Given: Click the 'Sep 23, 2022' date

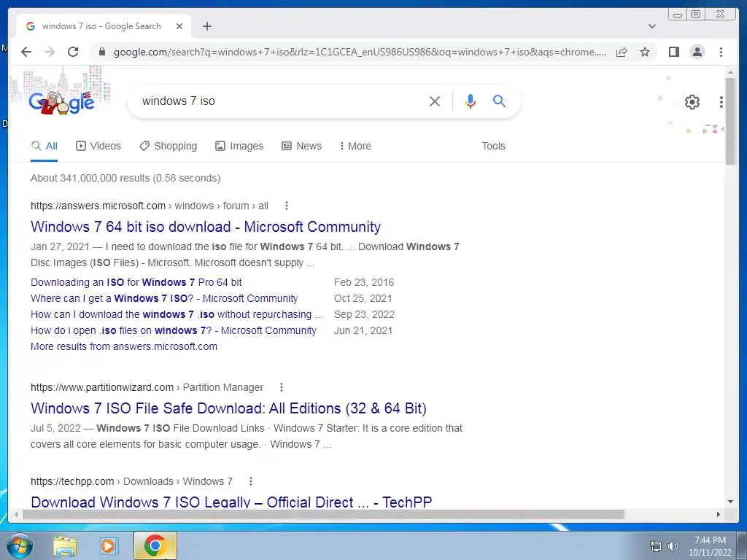Looking at the screenshot, I should click(364, 315).
